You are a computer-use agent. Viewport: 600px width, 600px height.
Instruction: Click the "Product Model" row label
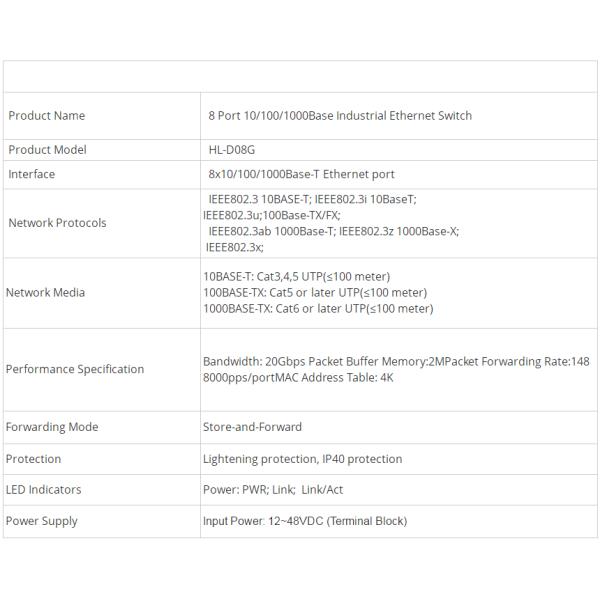48,150
